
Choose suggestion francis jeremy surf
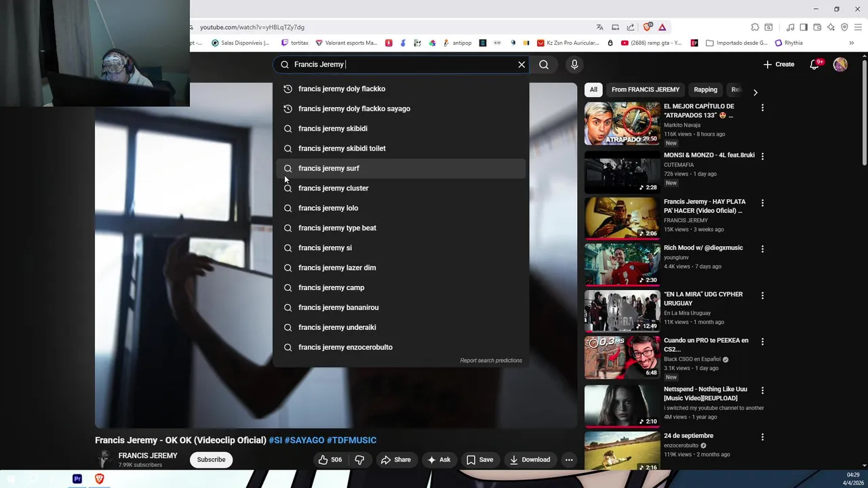point(401,168)
